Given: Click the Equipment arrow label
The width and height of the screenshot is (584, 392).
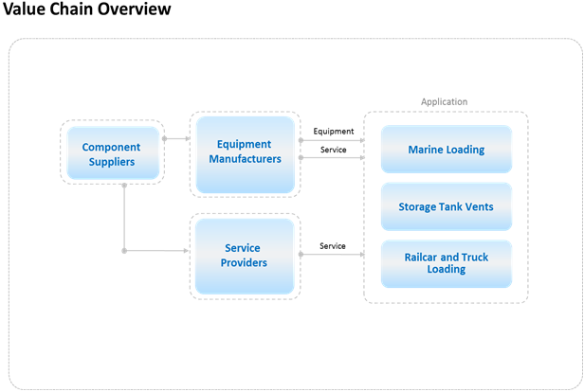Looking at the screenshot, I should click(333, 132).
